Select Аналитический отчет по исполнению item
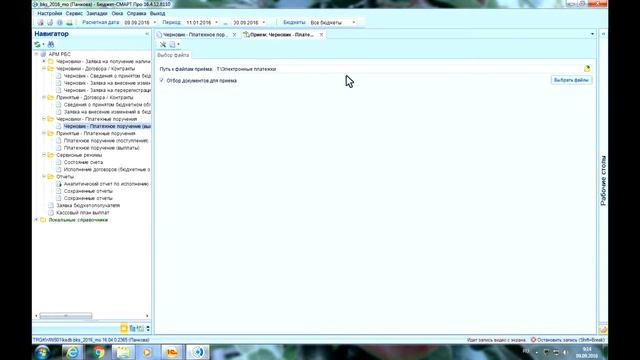 (106, 184)
